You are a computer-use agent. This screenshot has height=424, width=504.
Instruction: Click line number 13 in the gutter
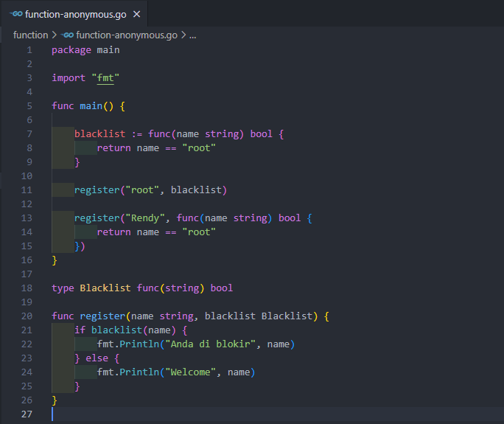(x=27, y=218)
